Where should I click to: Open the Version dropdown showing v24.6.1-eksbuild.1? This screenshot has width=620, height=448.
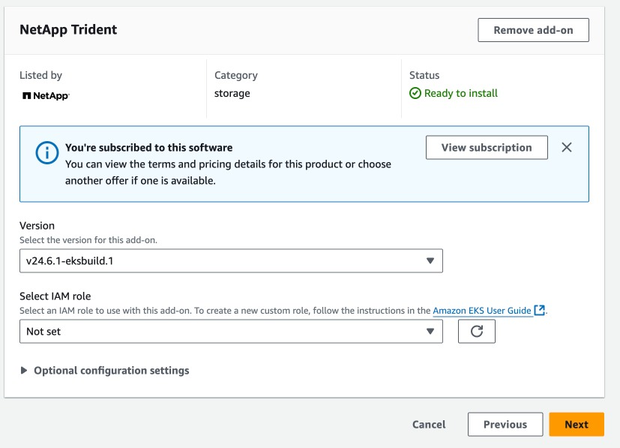231,261
